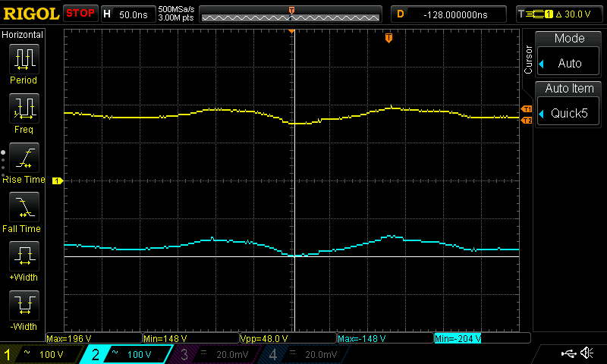This screenshot has height=364, width=607.
Task: Pick the +Width measurement icon
Action: tap(23, 256)
